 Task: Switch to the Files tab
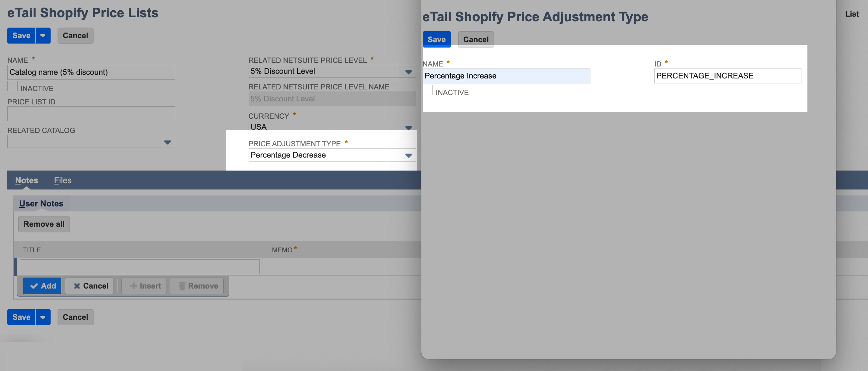63,180
